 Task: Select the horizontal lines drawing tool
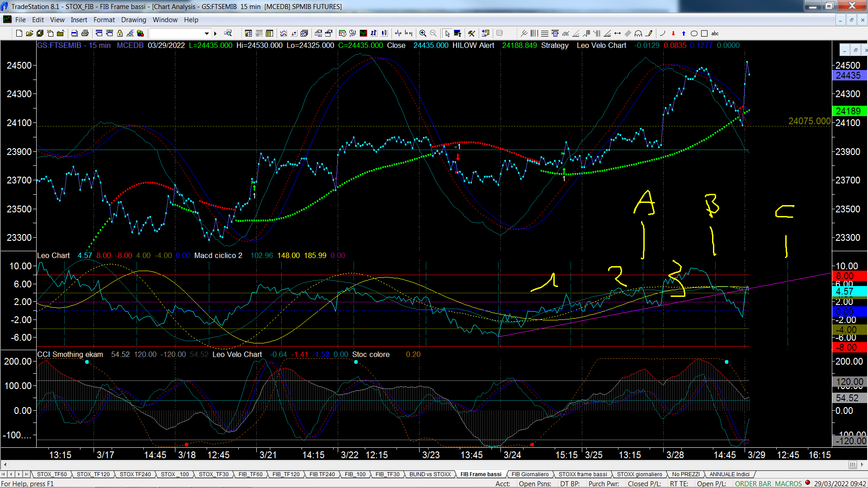(545, 33)
